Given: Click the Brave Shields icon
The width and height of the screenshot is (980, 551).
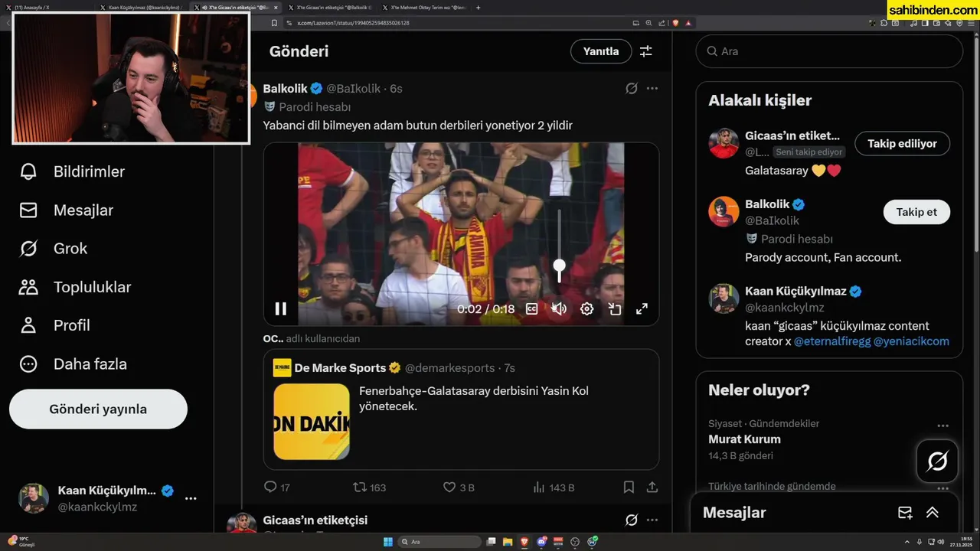Looking at the screenshot, I should pyautogui.click(x=675, y=23).
